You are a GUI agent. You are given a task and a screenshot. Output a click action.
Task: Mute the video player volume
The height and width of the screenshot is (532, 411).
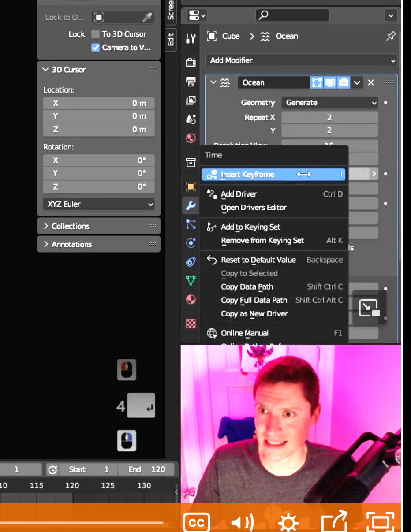tap(242, 523)
